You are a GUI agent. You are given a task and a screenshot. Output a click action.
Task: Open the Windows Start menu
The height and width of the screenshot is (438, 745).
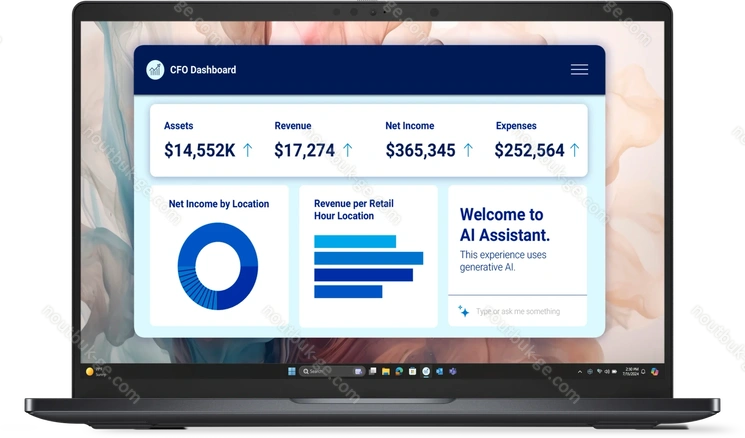[x=293, y=371]
